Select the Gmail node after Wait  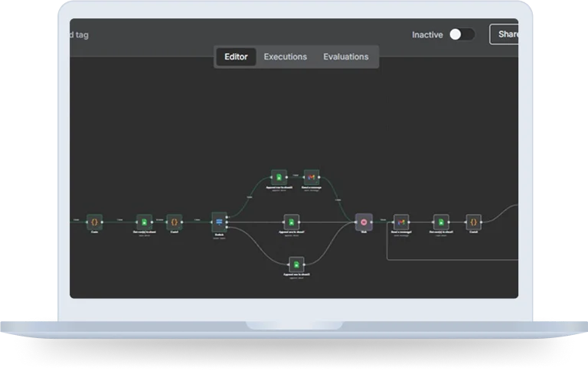pyautogui.click(x=401, y=222)
